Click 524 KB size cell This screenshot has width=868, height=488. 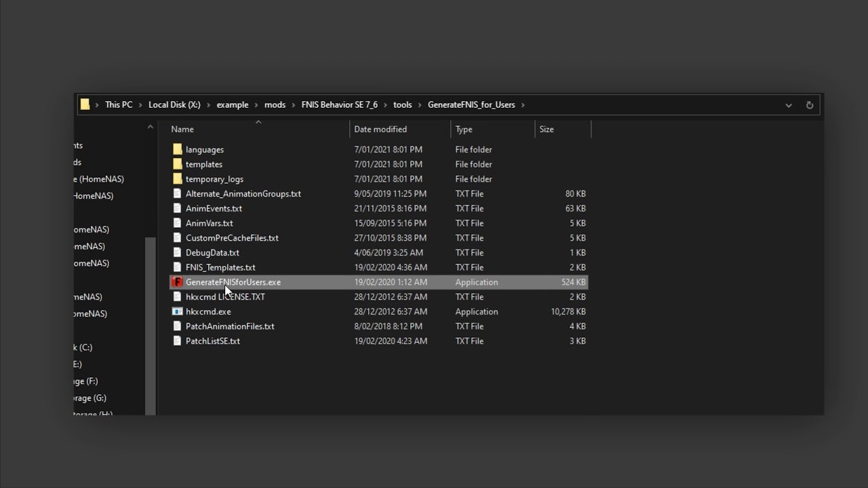pos(574,283)
